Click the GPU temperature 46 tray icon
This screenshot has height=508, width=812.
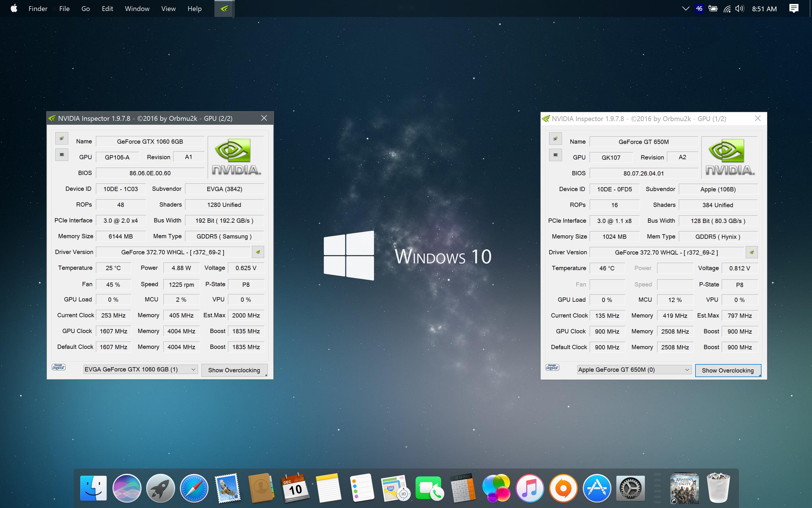pyautogui.click(x=699, y=9)
